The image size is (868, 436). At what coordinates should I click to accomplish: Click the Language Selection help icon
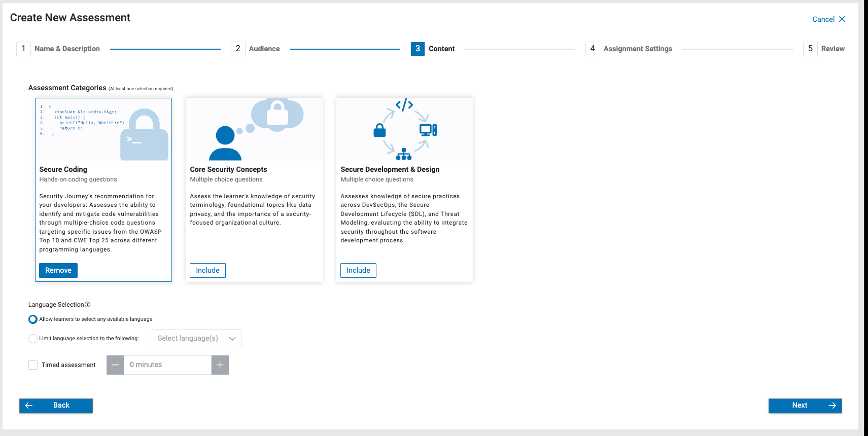tap(88, 305)
